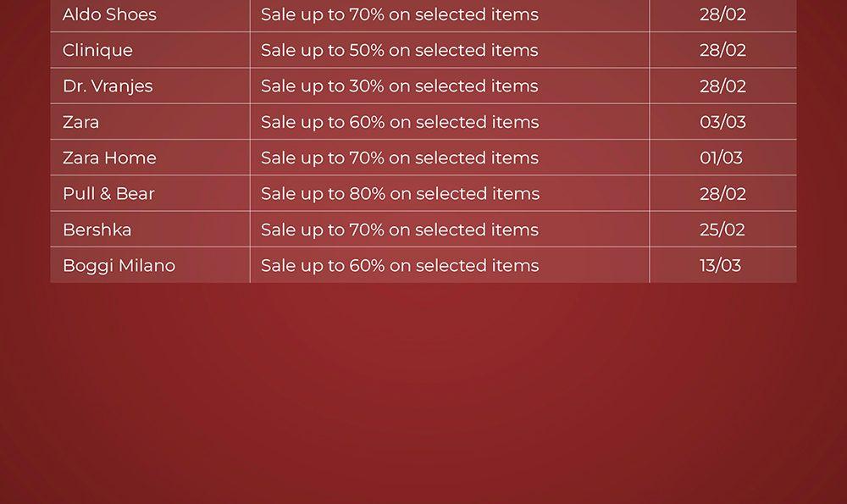847x504 pixels.
Task: Click the 28/02 date for Pull & Bear
Action: click(x=722, y=193)
